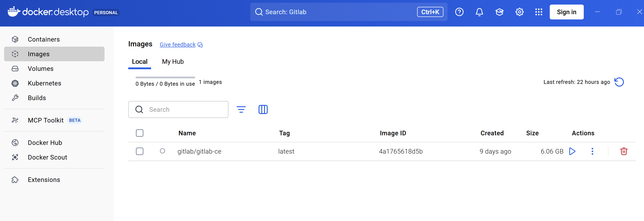Click the Docker whale logo

pyautogui.click(x=14, y=11)
